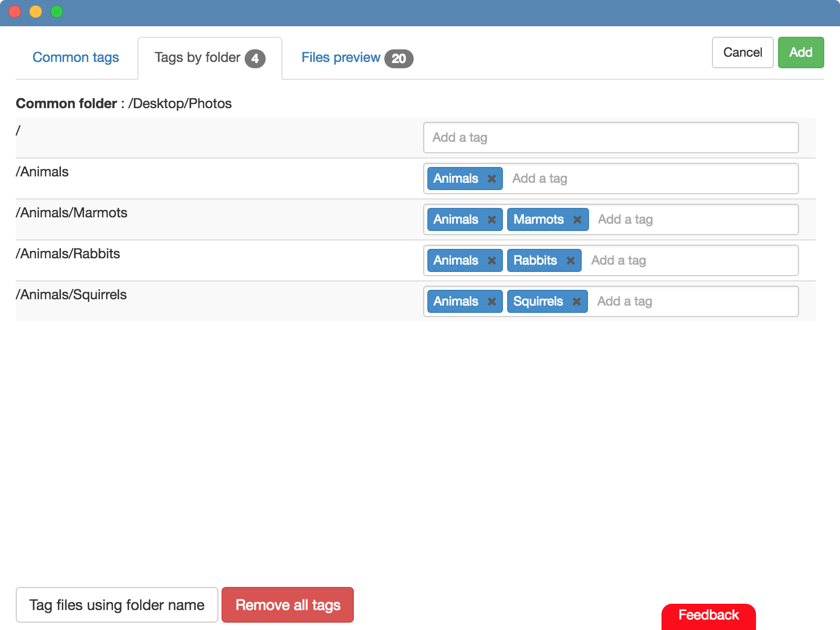
Task: Click Tag files using folder name
Action: (x=117, y=605)
